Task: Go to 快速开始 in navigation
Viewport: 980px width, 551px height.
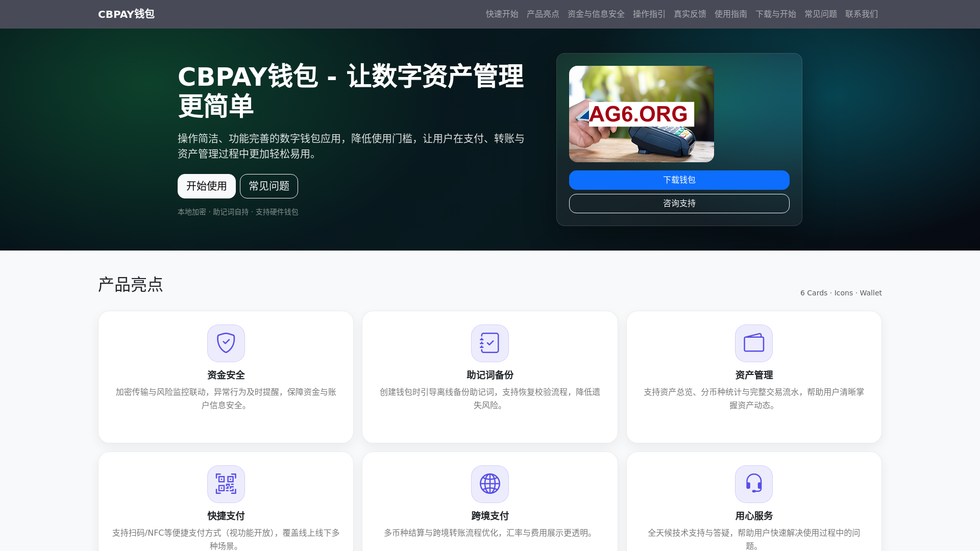Action: [x=502, y=14]
